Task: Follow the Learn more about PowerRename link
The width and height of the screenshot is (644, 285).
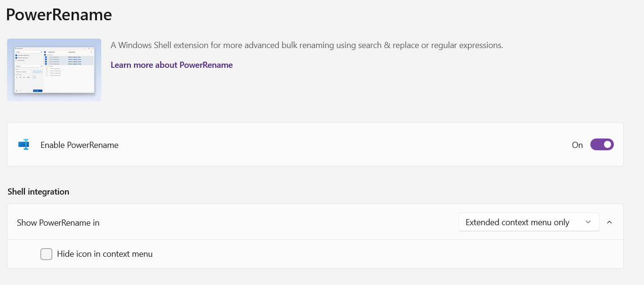Action: (171, 65)
